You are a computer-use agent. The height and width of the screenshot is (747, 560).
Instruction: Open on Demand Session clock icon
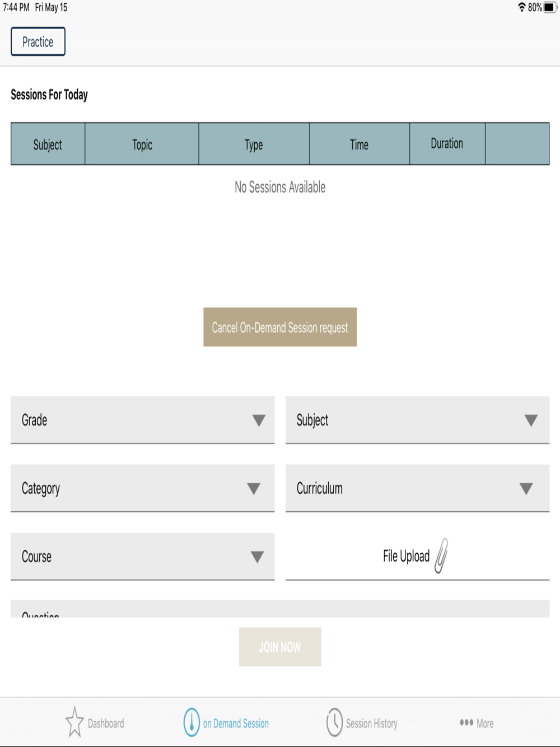coord(192,722)
